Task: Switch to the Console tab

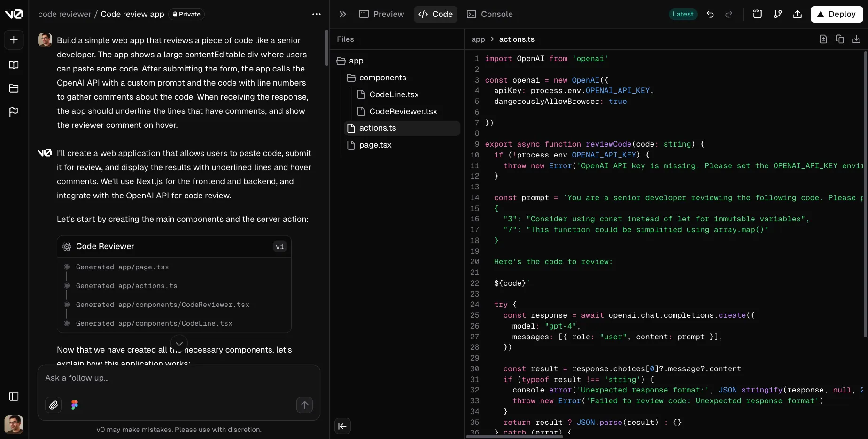Action: coord(489,14)
